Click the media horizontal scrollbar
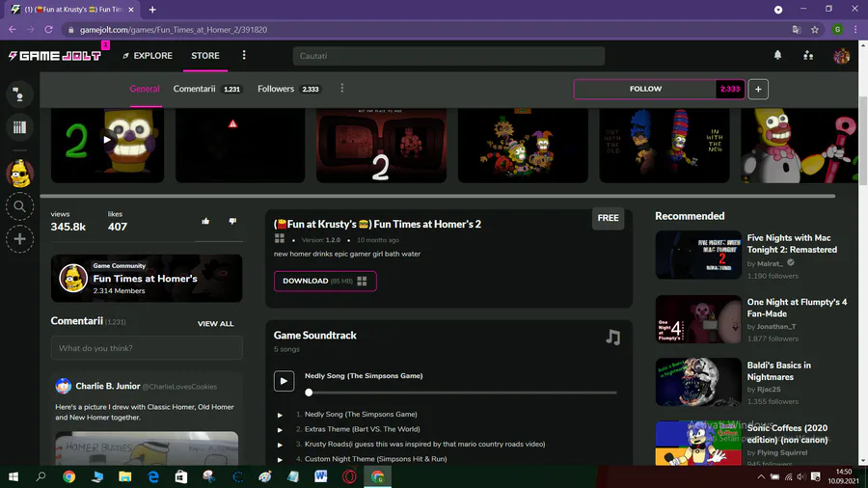This screenshot has width=868, height=488. [x=437, y=196]
